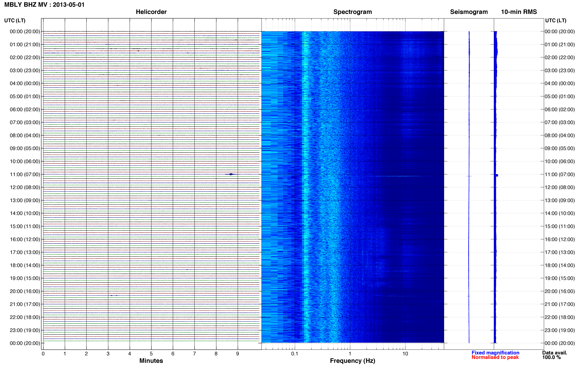Click '03:00 (23:00)' on the helicorder time axis

[25, 70]
